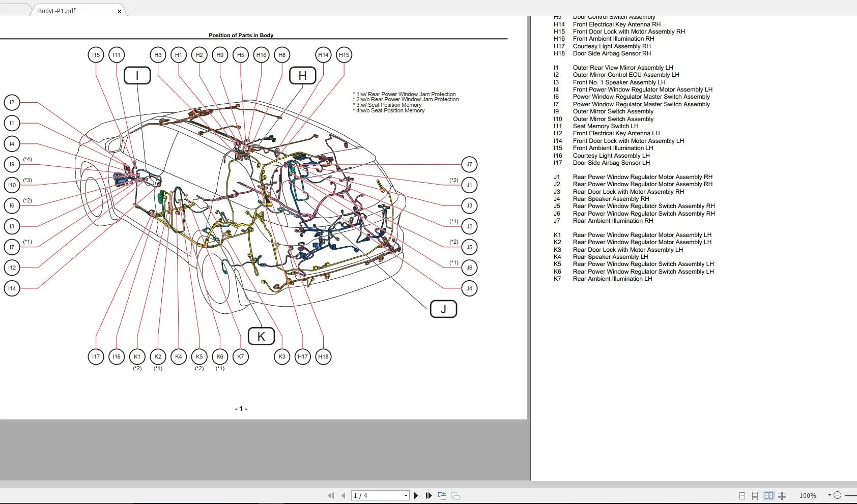Image resolution: width=857 pixels, height=504 pixels.
Task: Click 'Rear Door Lock with Motor Assembly RH'
Action: click(629, 192)
